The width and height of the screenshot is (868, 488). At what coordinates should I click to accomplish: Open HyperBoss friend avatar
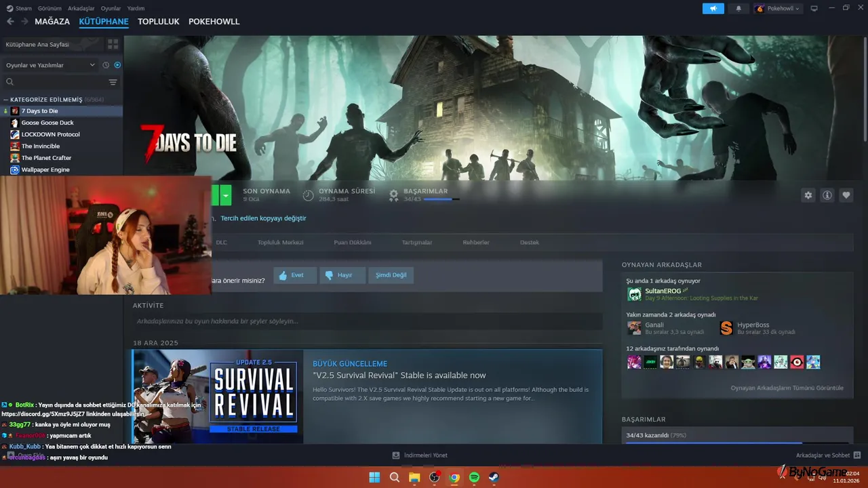point(726,328)
